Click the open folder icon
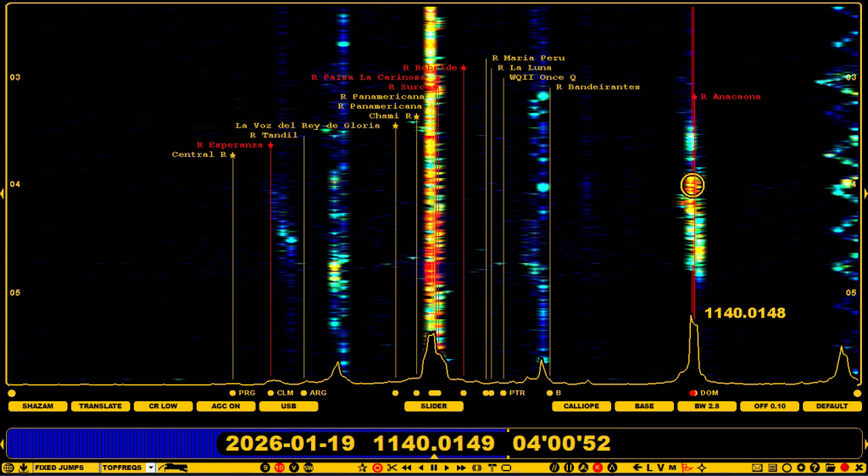The image size is (868, 476). (829, 468)
